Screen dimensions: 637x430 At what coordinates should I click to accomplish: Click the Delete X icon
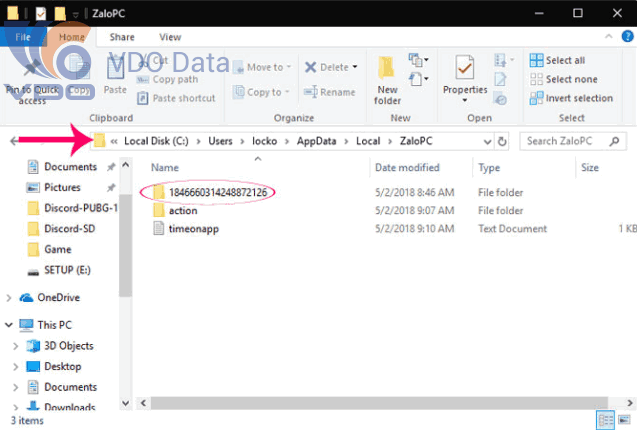[x=311, y=67]
